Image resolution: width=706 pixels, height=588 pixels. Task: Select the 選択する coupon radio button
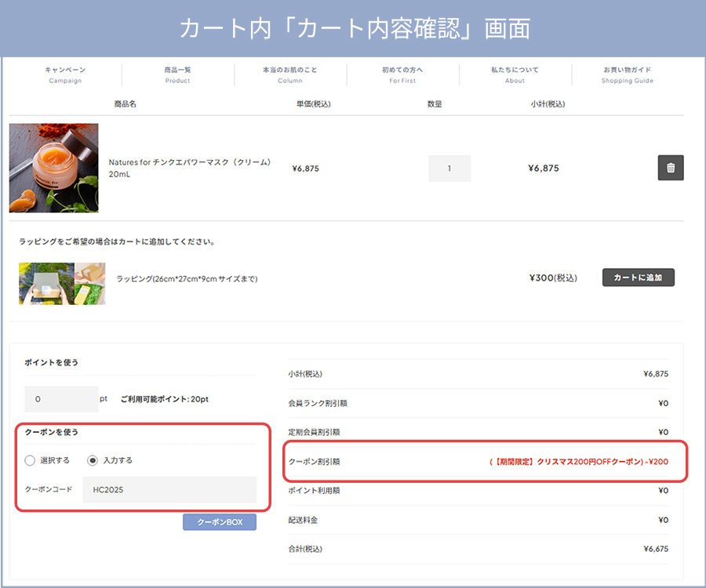(30, 460)
